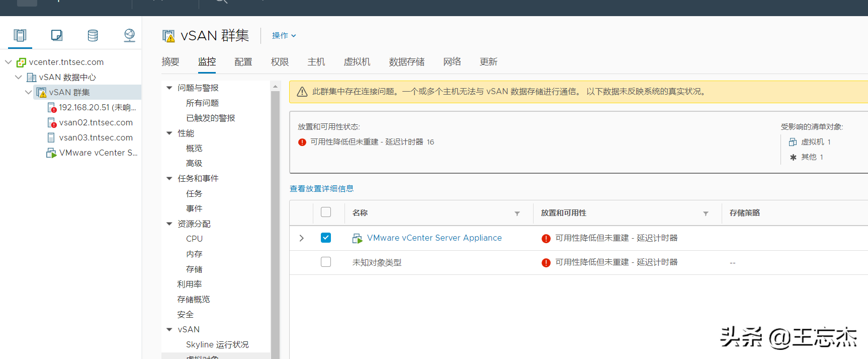868x359 pixels.
Task: Collapse the vSAN 数据中心 tree node
Action: 19,77
